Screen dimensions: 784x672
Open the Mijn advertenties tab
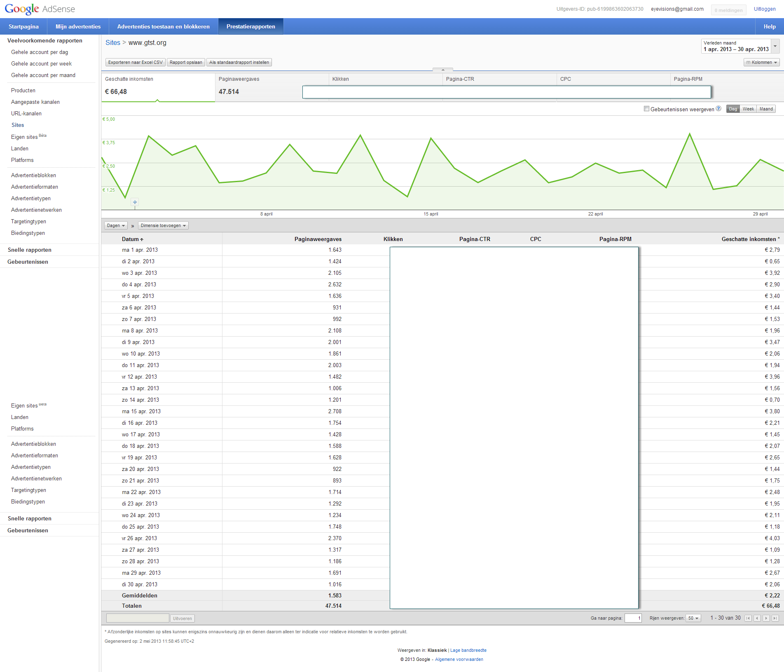pyautogui.click(x=78, y=26)
